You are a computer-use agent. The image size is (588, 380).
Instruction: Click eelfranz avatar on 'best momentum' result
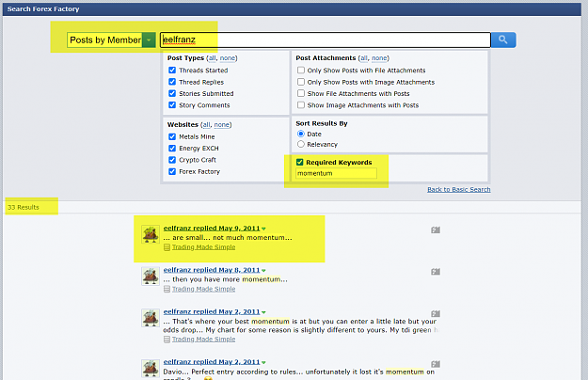tap(151, 318)
